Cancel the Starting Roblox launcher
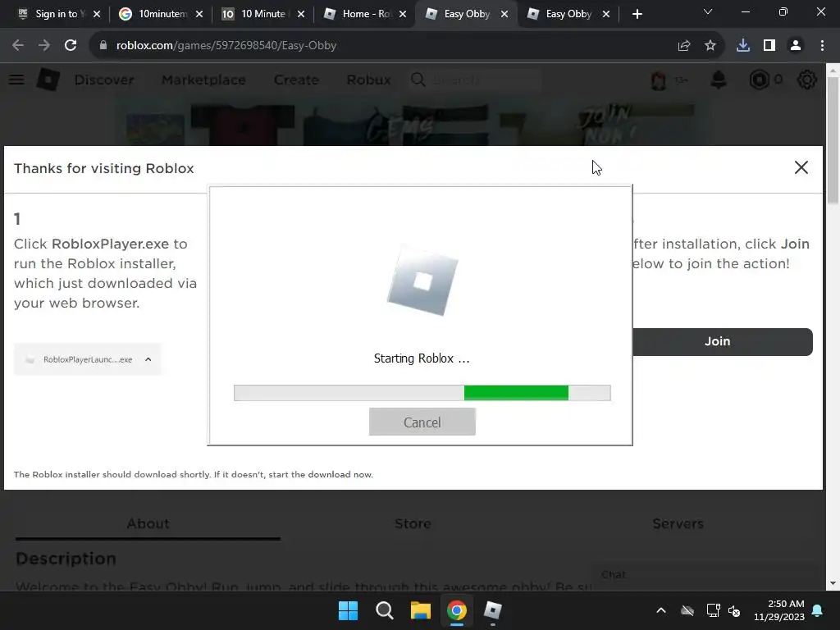This screenshot has height=630, width=840. click(x=422, y=422)
